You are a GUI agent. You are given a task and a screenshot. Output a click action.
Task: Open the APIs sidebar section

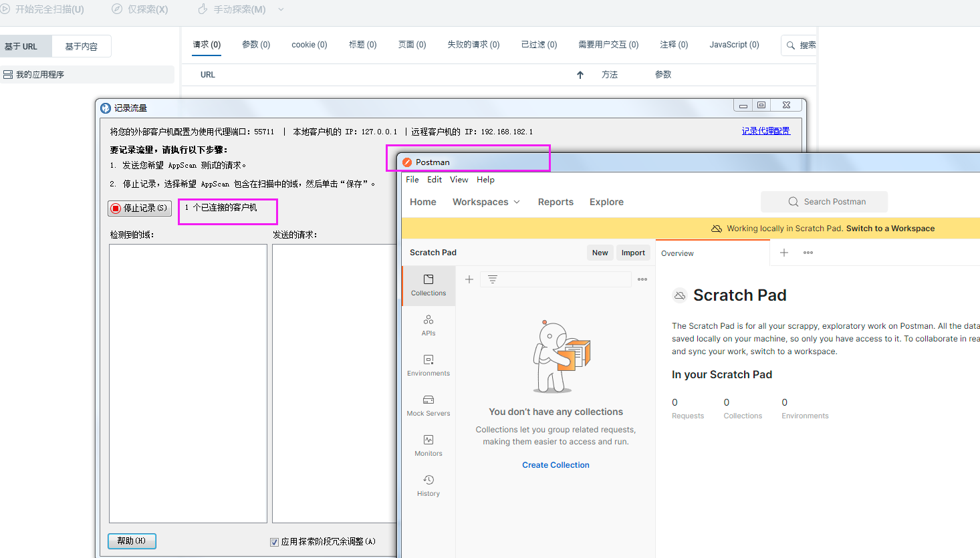pyautogui.click(x=428, y=325)
